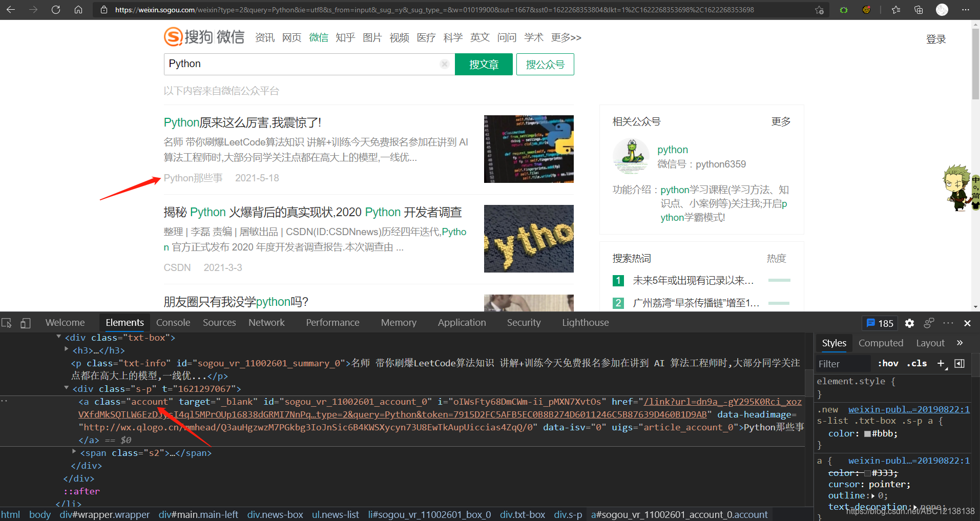Screen dimensions: 980x521
Task: Close the DevTools panel
Action: [967, 323]
